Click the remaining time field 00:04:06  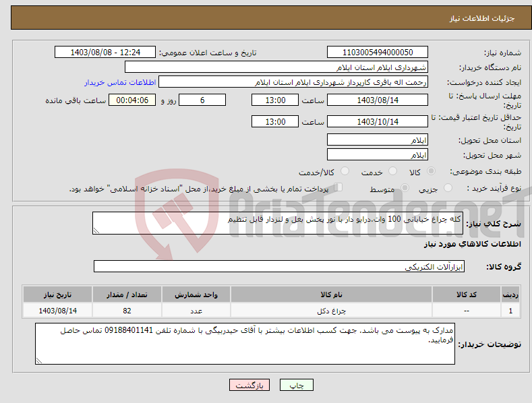coord(132,100)
